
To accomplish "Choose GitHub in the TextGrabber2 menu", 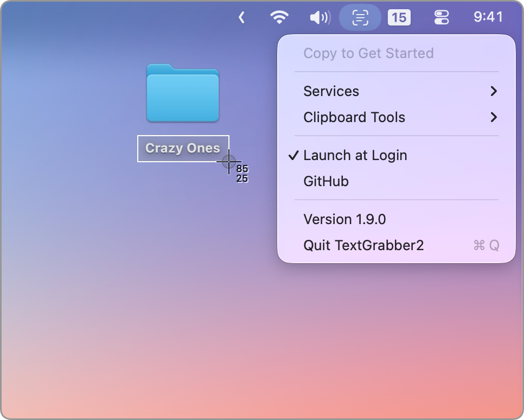I will click(x=325, y=181).
